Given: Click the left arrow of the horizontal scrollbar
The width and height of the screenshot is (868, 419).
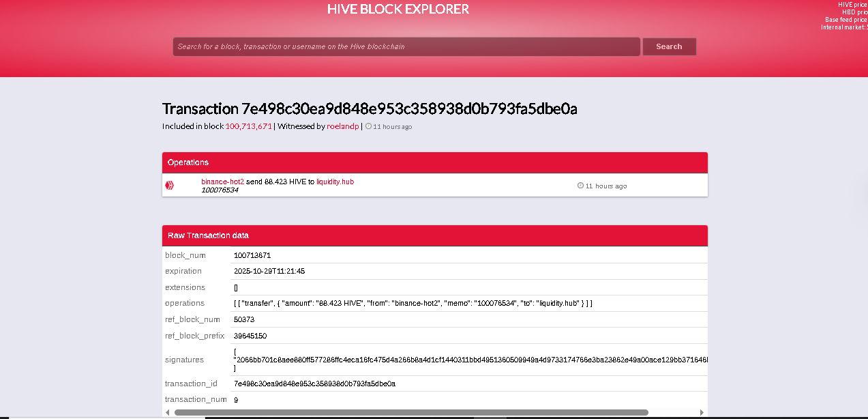Looking at the screenshot, I should [x=168, y=412].
